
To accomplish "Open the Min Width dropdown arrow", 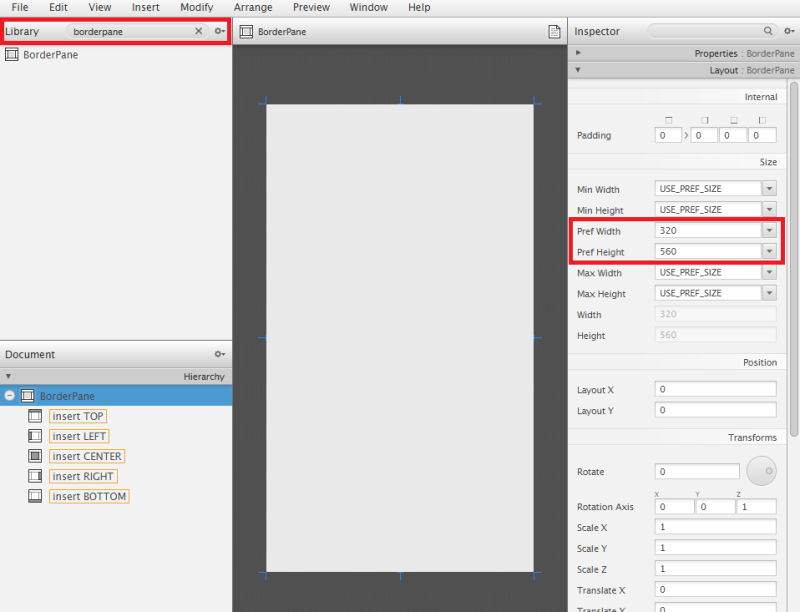I will pos(769,189).
